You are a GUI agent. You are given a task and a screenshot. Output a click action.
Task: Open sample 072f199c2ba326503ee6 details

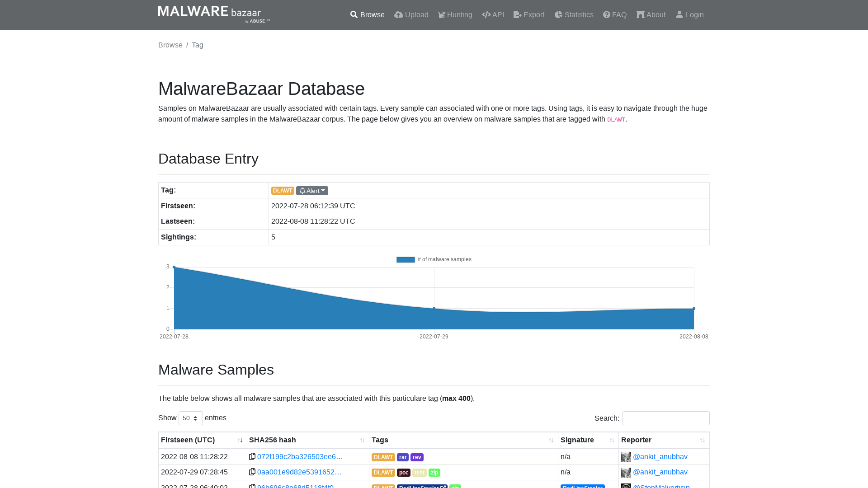point(300,456)
